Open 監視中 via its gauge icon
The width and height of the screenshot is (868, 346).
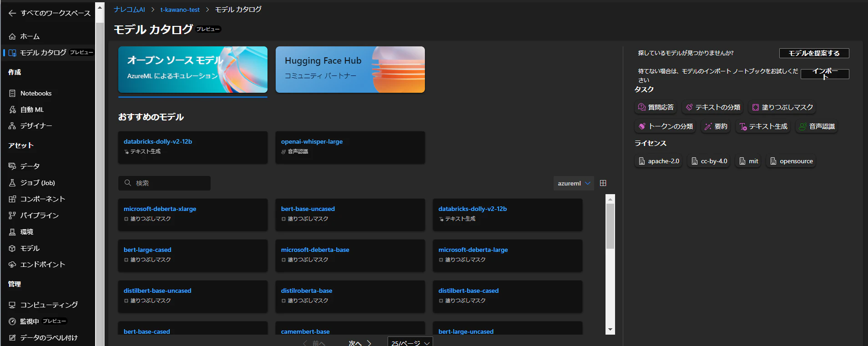[x=12, y=321]
